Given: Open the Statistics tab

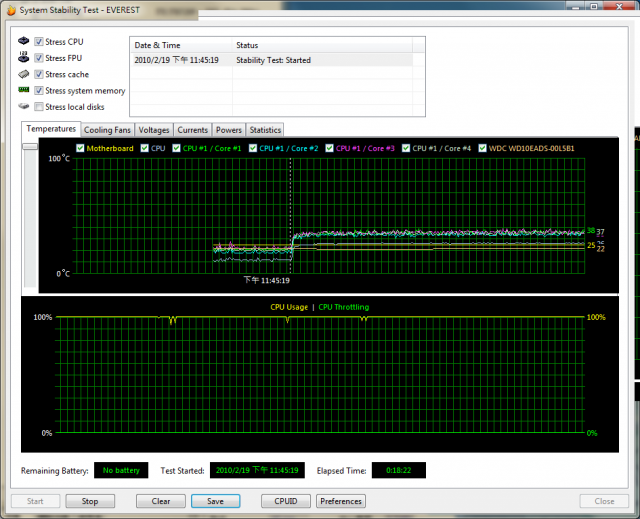Looking at the screenshot, I should [x=265, y=130].
